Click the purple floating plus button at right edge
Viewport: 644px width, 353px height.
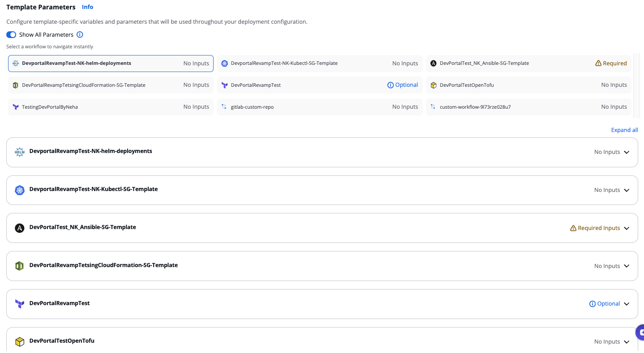point(640,332)
